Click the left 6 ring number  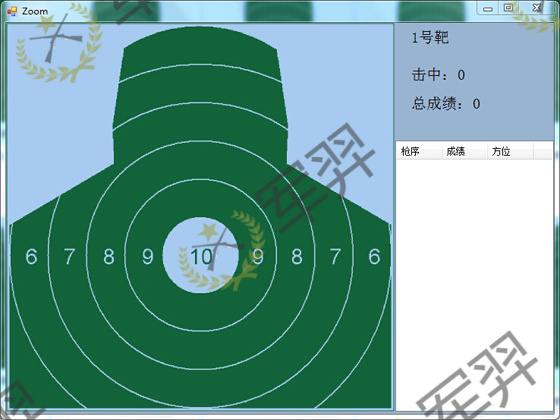tap(31, 256)
